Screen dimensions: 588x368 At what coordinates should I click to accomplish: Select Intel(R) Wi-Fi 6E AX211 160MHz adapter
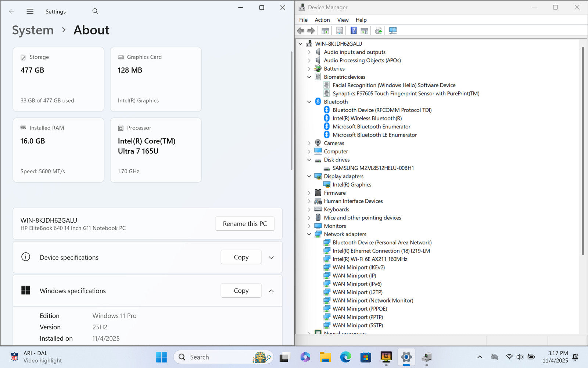click(370, 259)
